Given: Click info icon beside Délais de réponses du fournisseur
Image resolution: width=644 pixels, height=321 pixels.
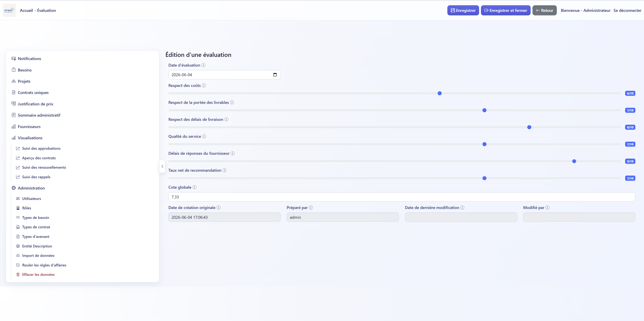Looking at the screenshot, I should (x=233, y=153).
